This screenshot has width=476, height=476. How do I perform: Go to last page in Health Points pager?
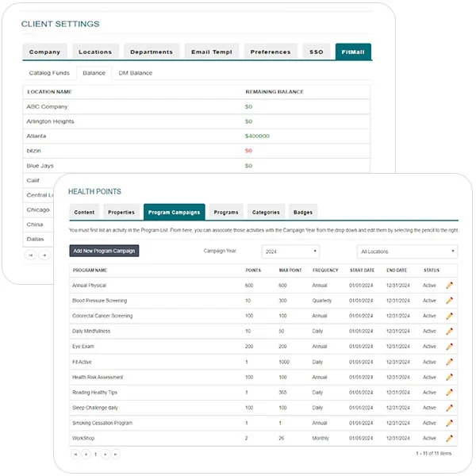click(115, 454)
